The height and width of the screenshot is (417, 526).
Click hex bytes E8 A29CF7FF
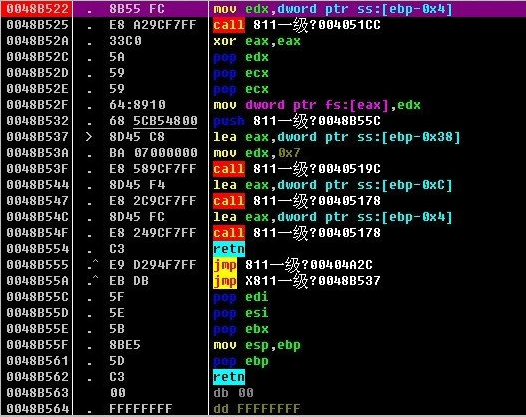[x=153, y=25]
